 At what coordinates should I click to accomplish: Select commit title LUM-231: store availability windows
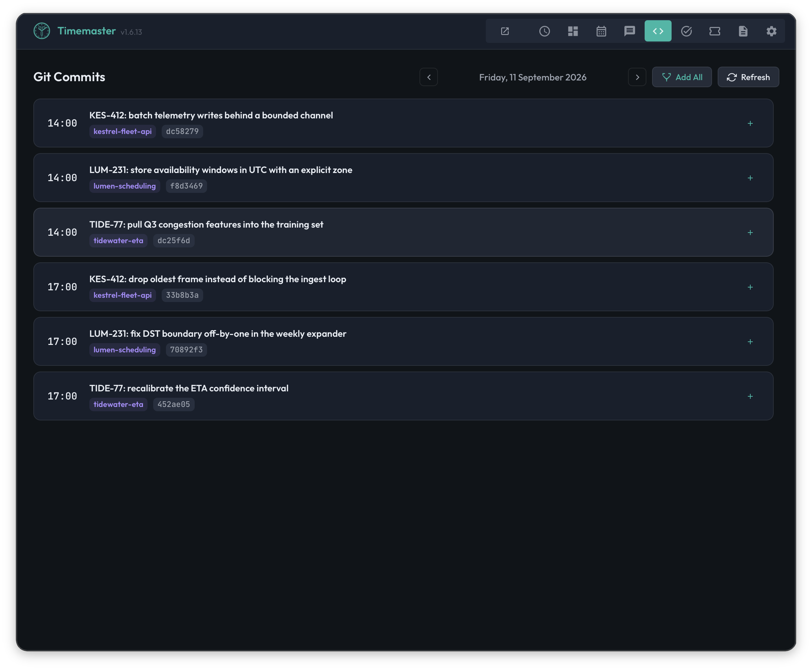(221, 170)
